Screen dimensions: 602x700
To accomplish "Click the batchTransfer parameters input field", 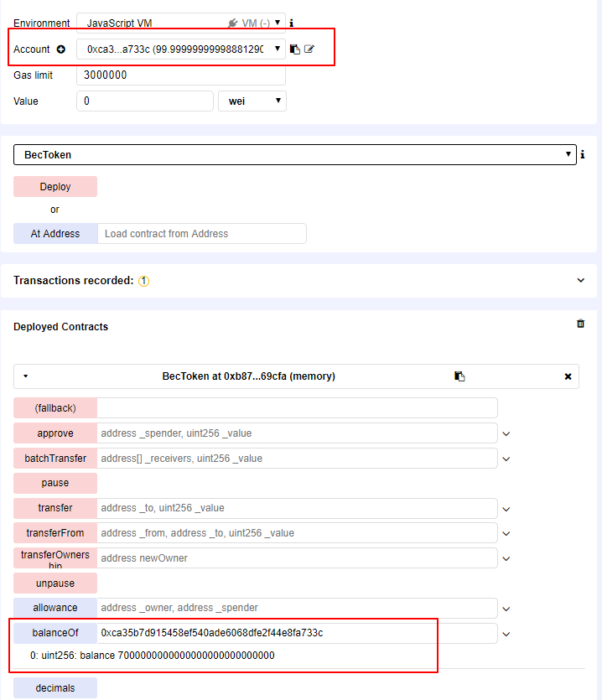I will pyautogui.click(x=297, y=458).
